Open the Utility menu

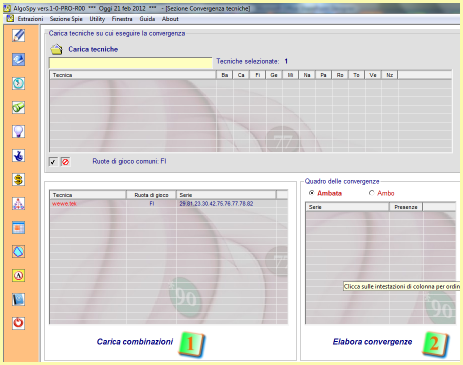pos(97,19)
